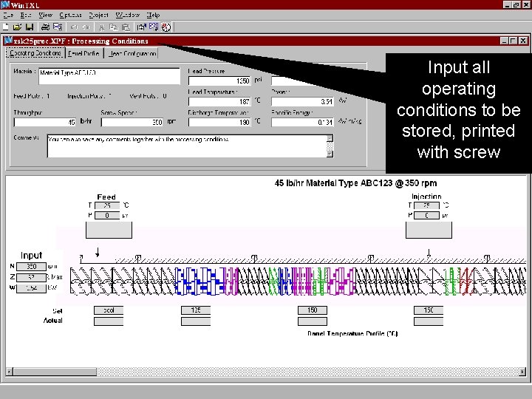Image resolution: width=532 pixels, height=399 pixels.
Task: Click the horizontal scrollbar thumb
Action: 55,372
